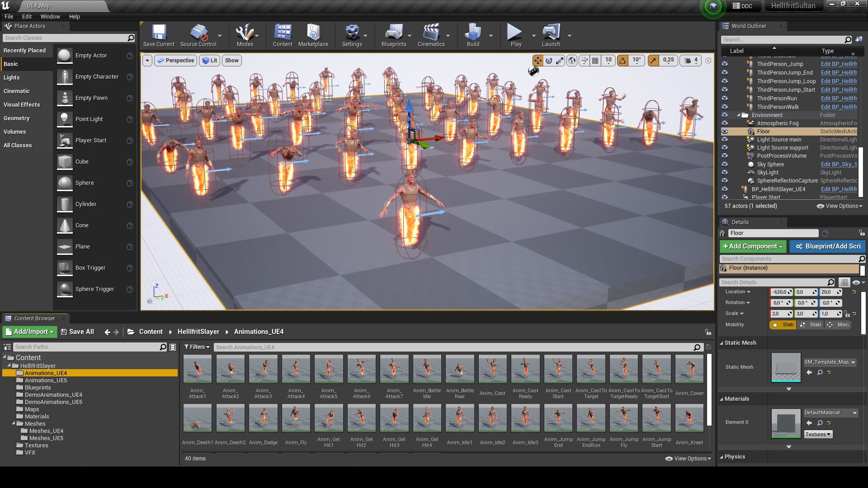
Task: Click the Element 0 DefaultMaterial swatch
Action: pos(786,423)
